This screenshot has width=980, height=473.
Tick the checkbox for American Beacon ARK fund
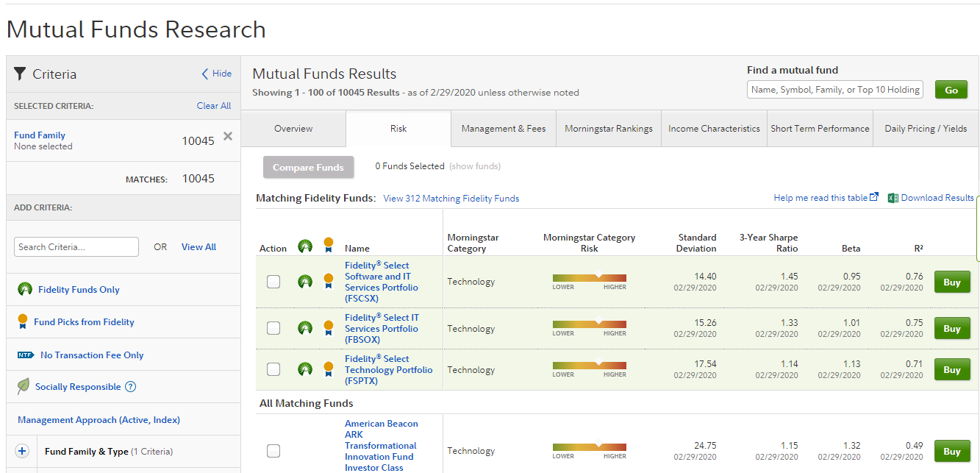coord(273,451)
